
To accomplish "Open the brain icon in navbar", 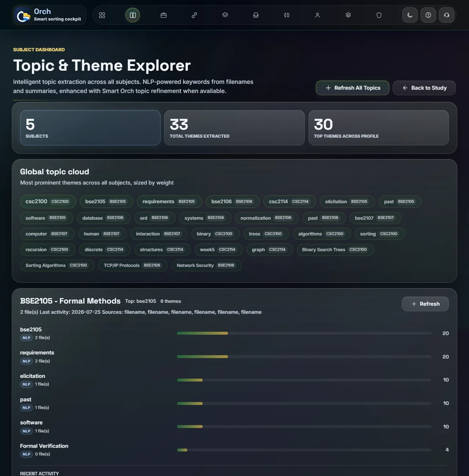I will pyautogui.click(x=287, y=15).
